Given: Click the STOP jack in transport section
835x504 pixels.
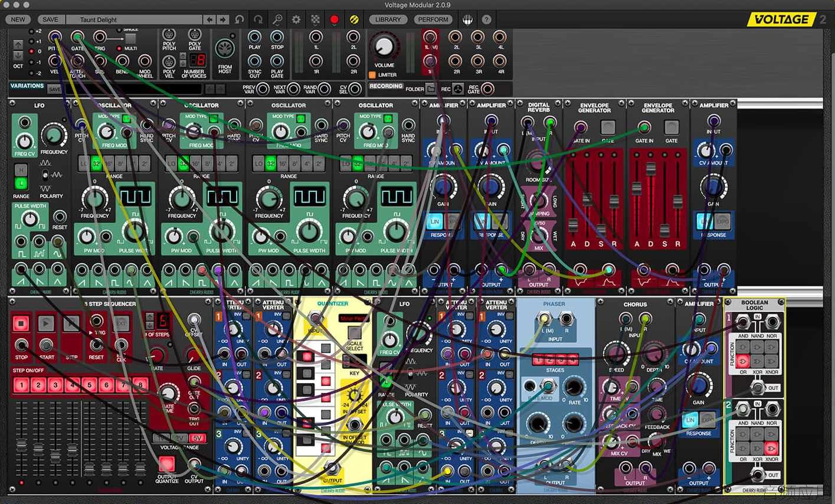Looking at the screenshot, I should click(x=277, y=37).
